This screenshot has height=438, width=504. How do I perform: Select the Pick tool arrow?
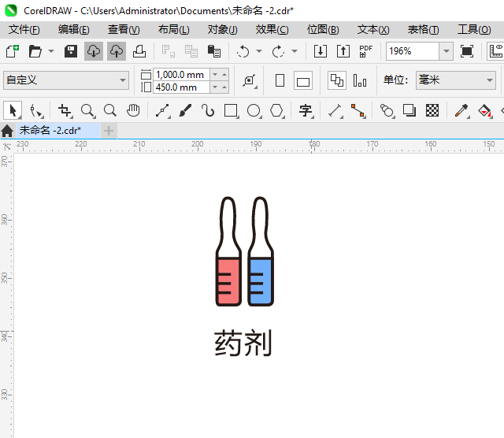coord(13,110)
